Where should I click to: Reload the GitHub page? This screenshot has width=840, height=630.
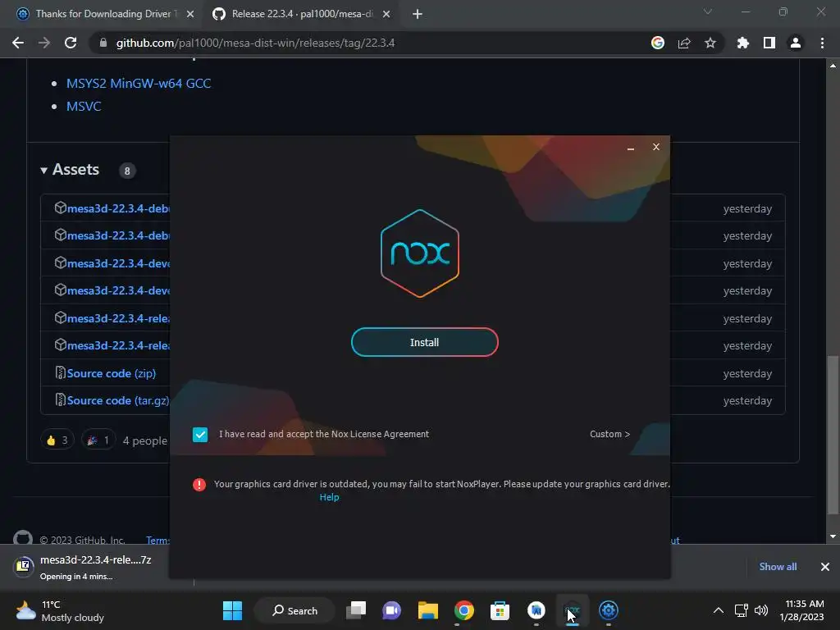tap(71, 43)
